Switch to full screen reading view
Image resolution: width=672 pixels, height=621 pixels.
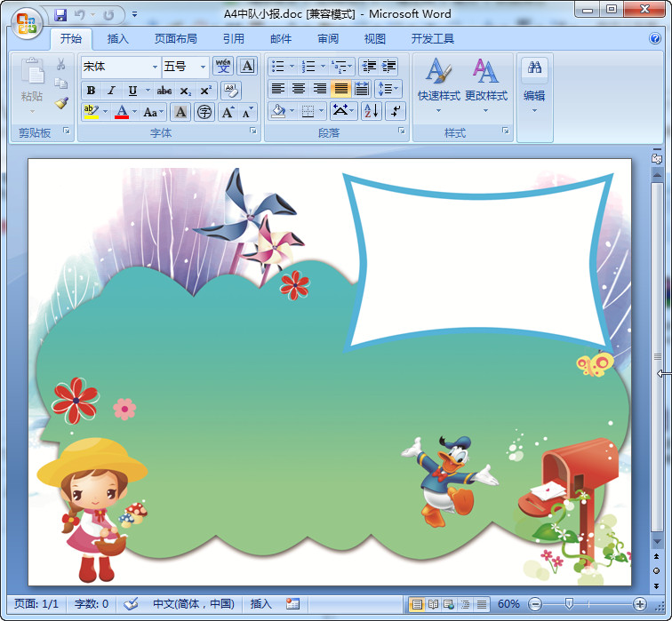coord(433,604)
